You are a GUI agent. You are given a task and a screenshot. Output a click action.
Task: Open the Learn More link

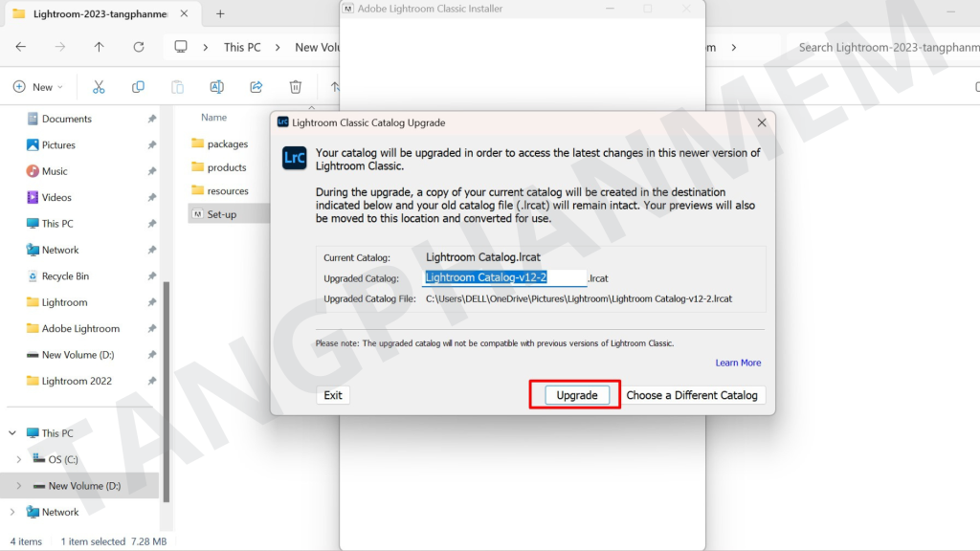coord(738,363)
